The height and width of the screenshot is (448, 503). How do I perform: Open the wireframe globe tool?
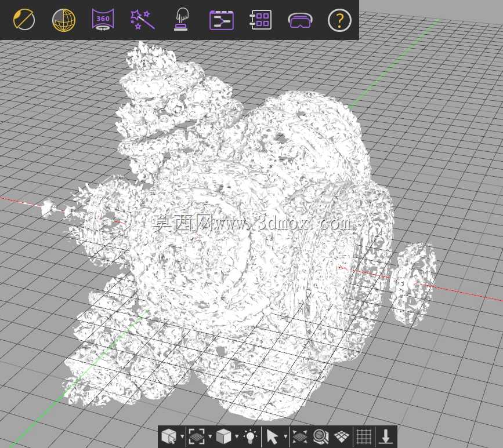pyautogui.click(x=64, y=20)
